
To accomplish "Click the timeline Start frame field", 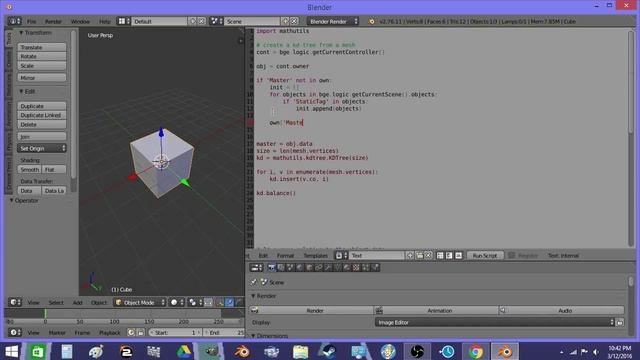I will [x=176, y=333].
